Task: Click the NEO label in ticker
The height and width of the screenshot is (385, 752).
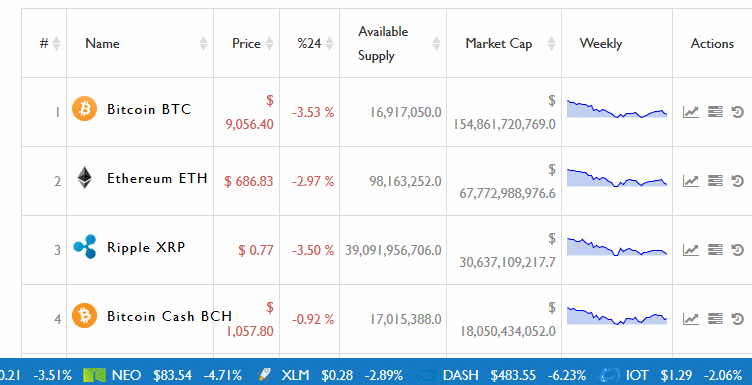Action: 127,375
